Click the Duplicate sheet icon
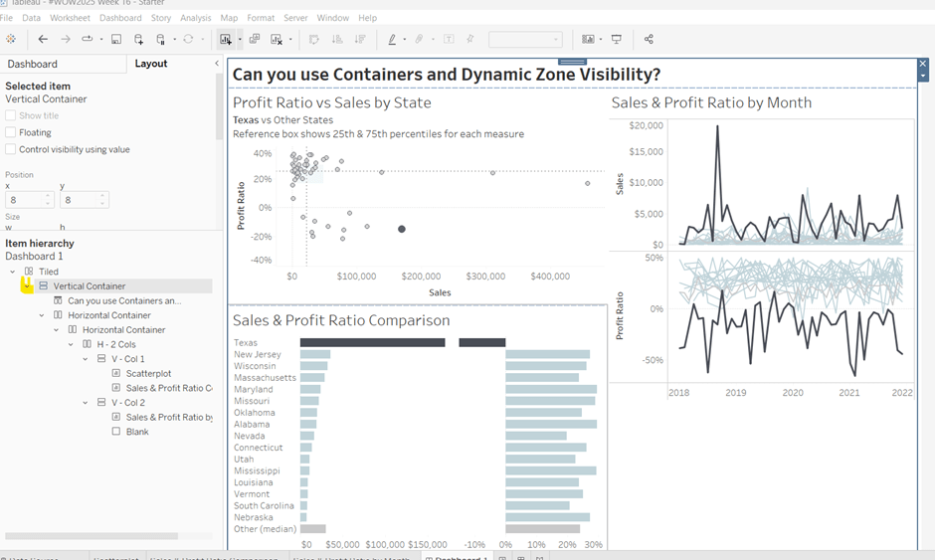The width and height of the screenshot is (935, 560). click(255, 39)
